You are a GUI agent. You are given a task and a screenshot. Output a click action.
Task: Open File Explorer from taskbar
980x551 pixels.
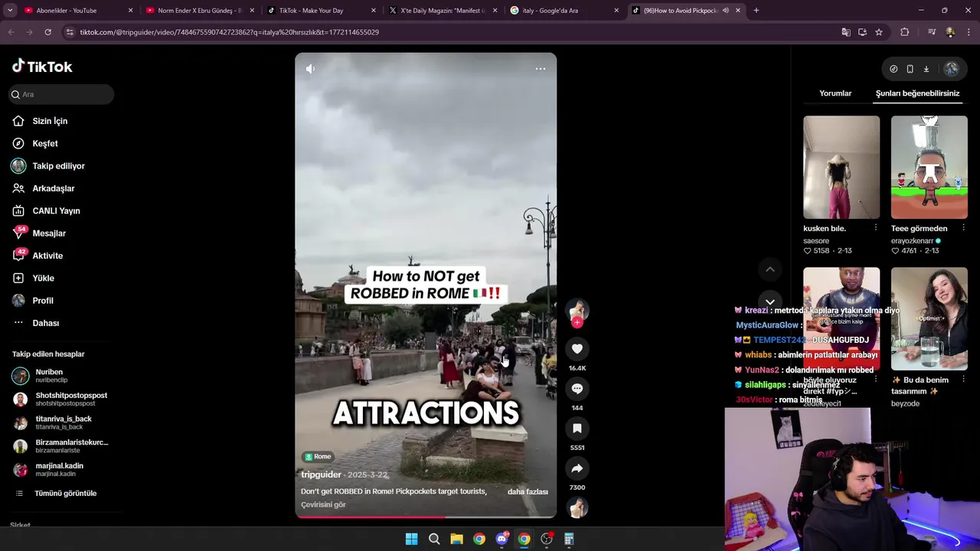(x=456, y=539)
